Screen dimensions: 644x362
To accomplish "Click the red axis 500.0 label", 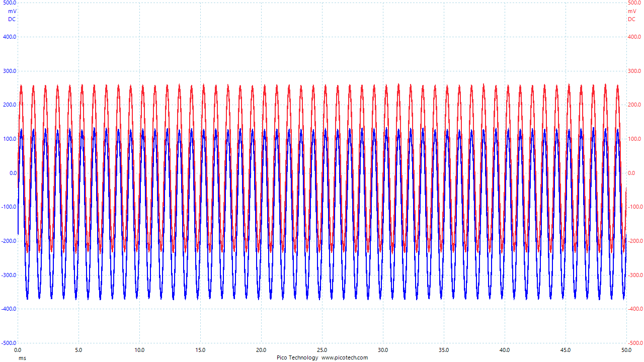I will pos(634,3).
